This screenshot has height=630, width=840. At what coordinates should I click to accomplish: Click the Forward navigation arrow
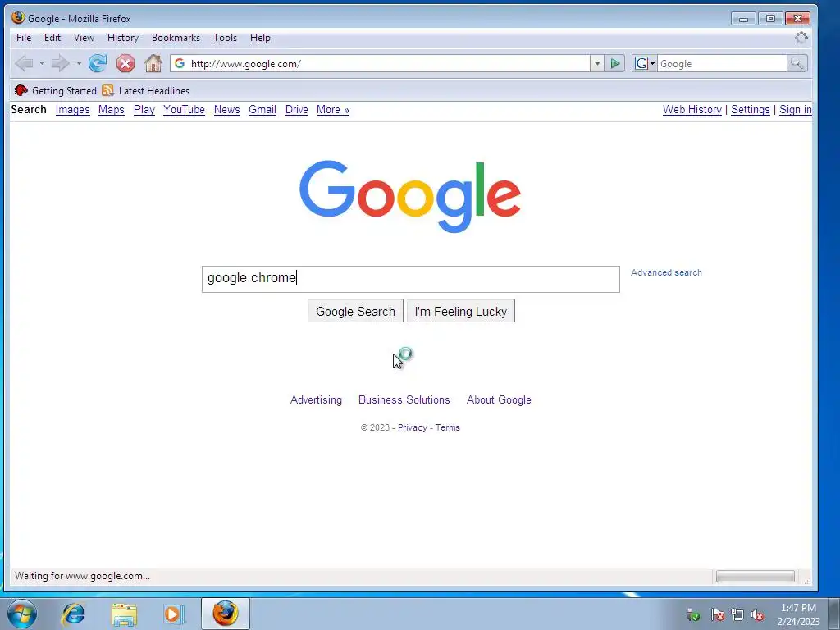point(59,64)
